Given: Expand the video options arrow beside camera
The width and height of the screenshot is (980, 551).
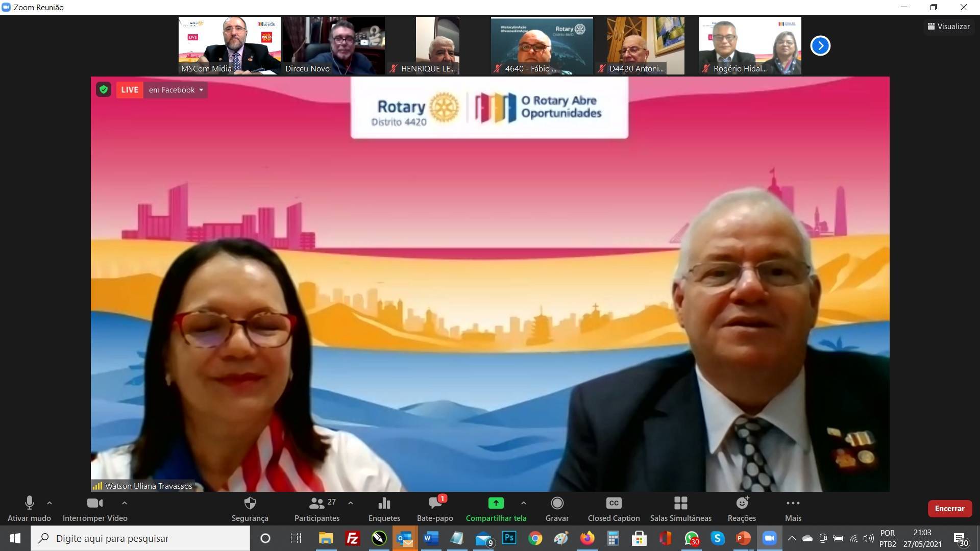Looking at the screenshot, I should tap(124, 503).
